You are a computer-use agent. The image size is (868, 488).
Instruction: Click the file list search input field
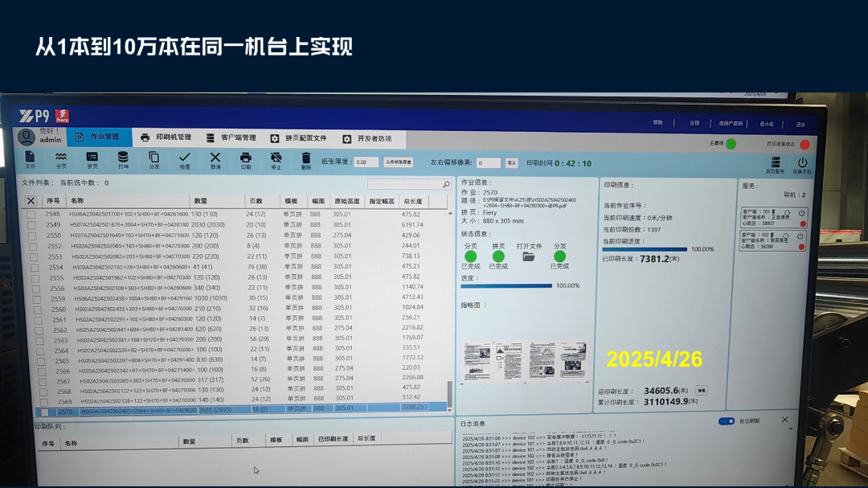click(x=408, y=184)
